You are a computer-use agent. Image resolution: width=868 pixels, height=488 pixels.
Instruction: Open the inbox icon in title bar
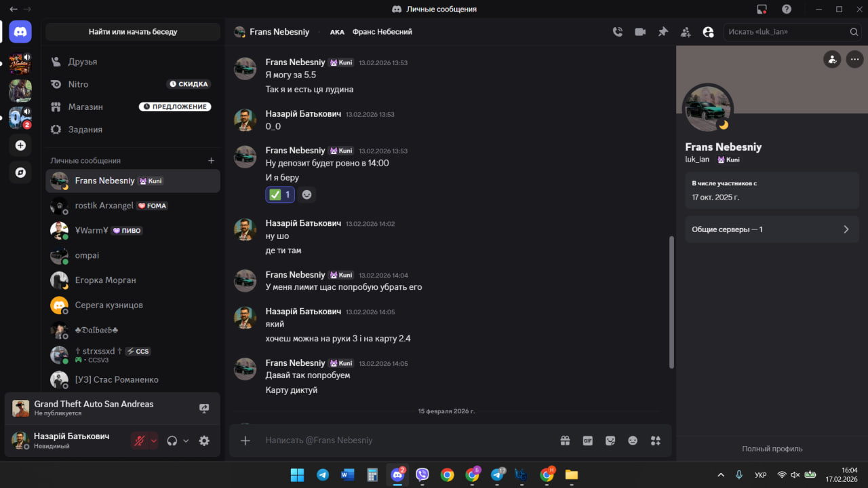coord(762,10)
